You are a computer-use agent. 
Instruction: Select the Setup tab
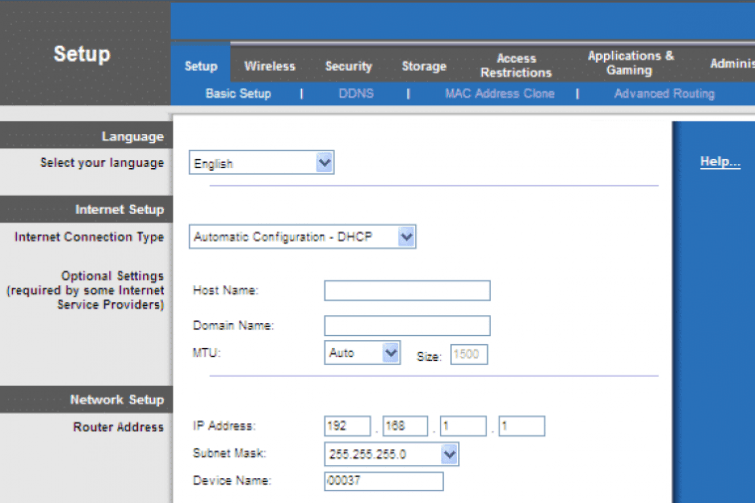click(x=200, y=66)
